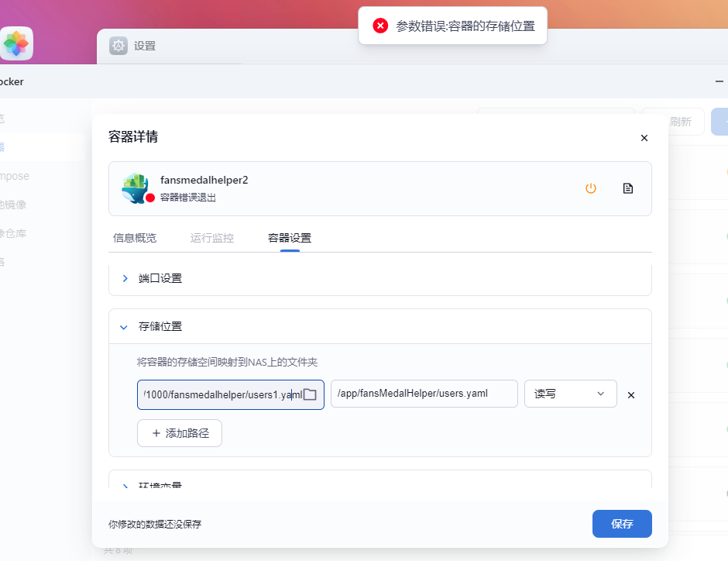
Task: Open the container log document icon
Action: [628, 188]
